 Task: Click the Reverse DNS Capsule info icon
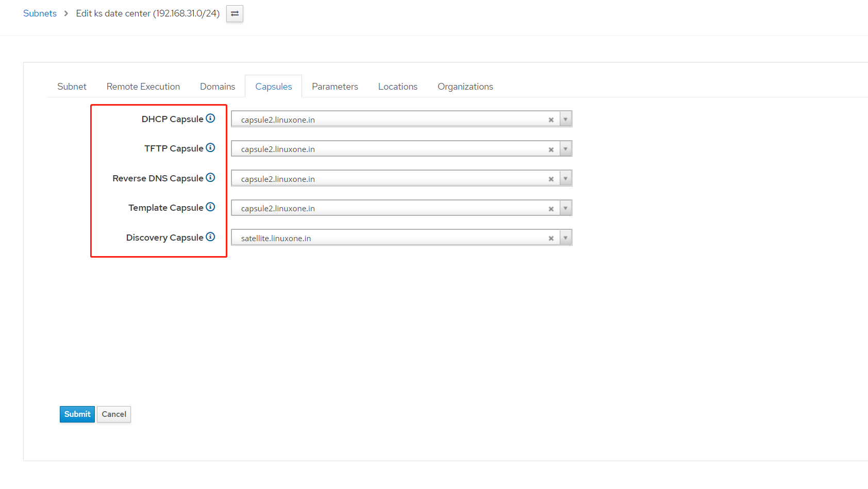pyautogui.click(x=210, y=177)
